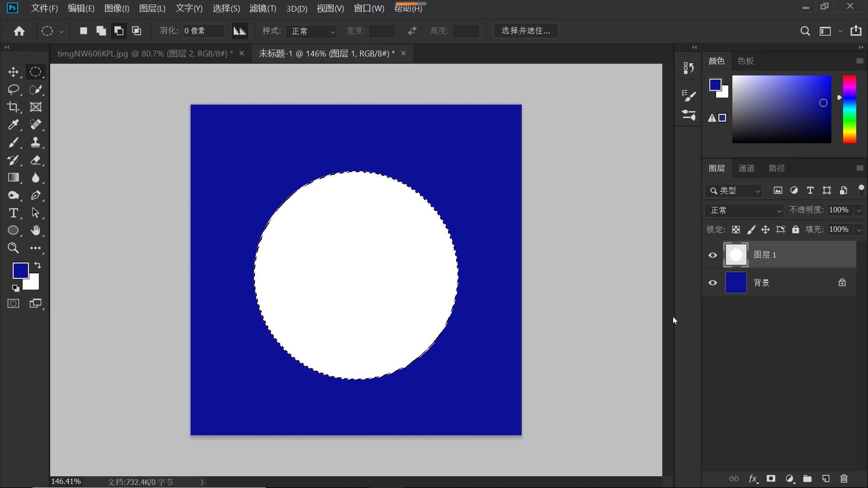
Task: Hide 图层 1 layer visibility
Action: [713, 255]
